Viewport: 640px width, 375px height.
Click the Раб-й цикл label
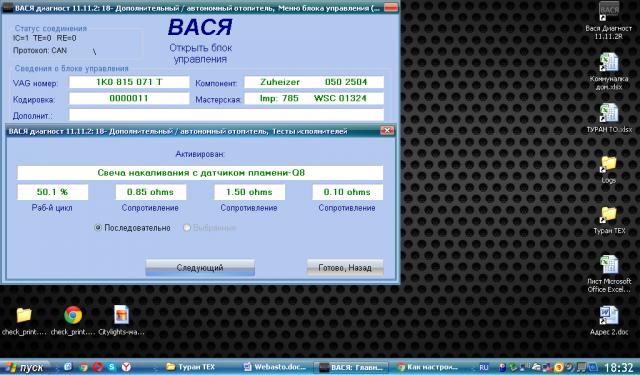coord(52,208)
